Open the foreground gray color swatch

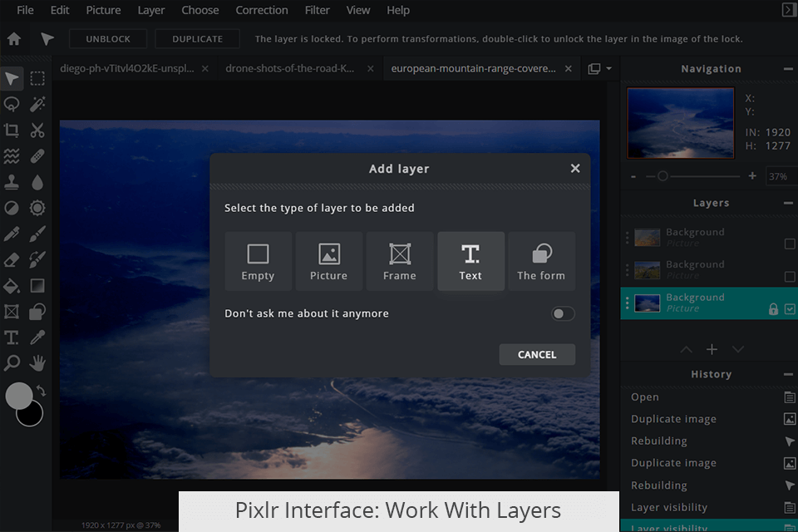pos(19,396)
